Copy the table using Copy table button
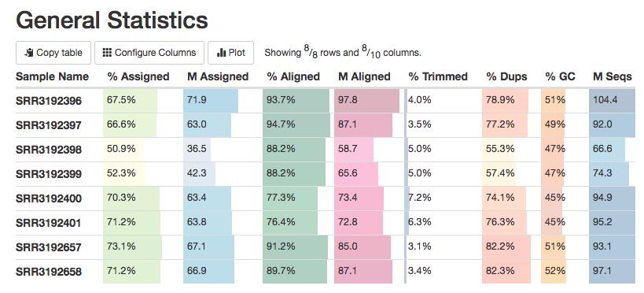The image size is (644, 293). 53,53
